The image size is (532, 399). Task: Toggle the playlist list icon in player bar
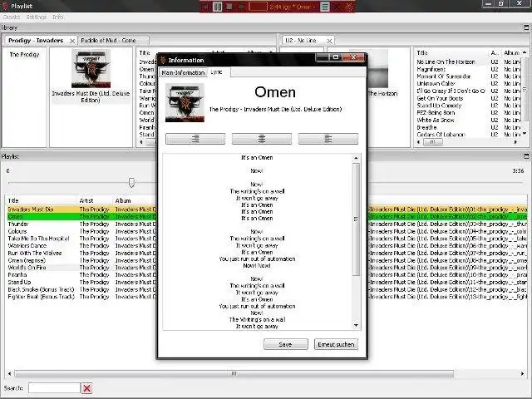click(x=325, y=7)
